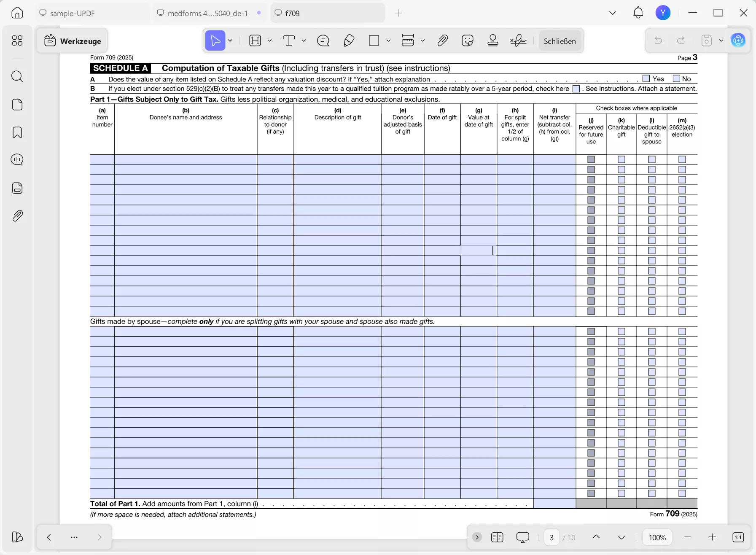This screenshot has height=555, width=756.
Task: Expand the shape tool dropdown arrow
Action: (x=388, y=41)
